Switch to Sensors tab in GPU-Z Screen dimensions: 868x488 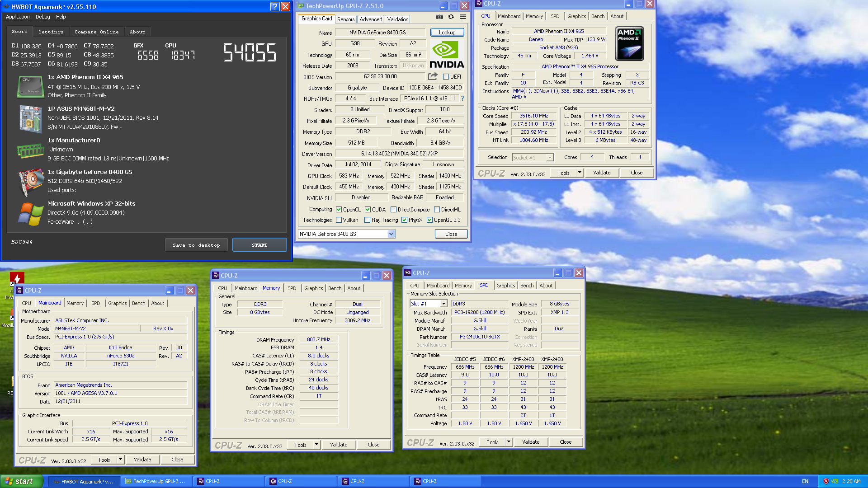point(346,19)
